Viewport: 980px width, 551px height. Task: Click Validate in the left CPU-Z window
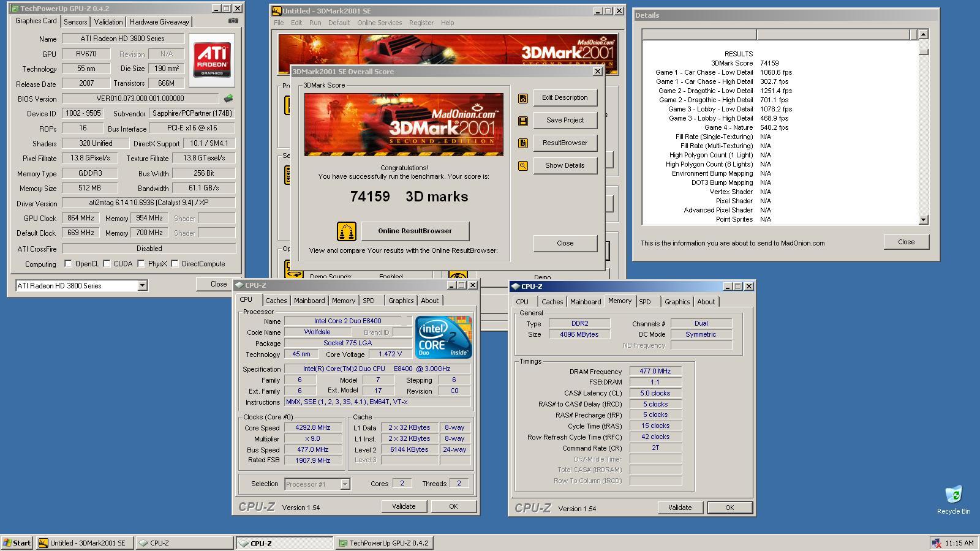click(404, 507)
